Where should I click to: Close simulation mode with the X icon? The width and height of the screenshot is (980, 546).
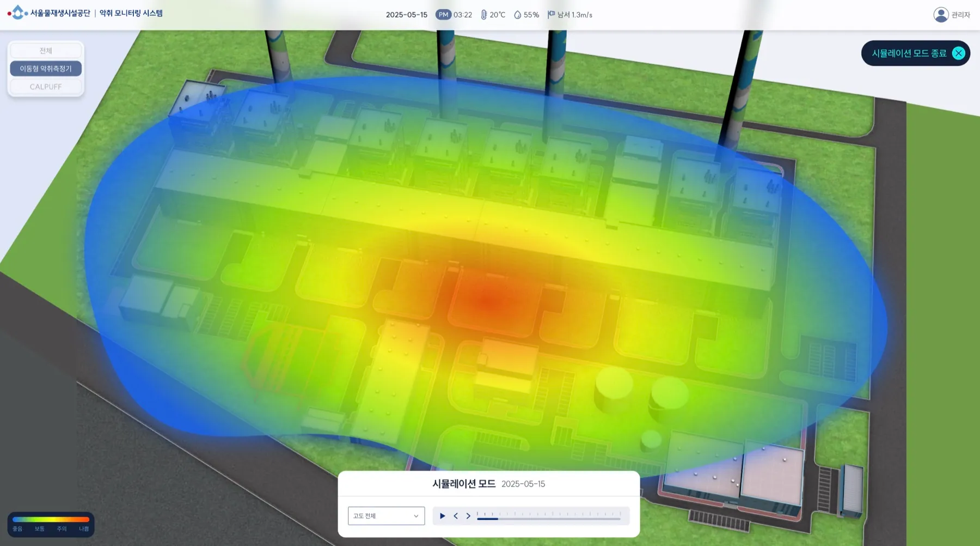coord(958,53)
